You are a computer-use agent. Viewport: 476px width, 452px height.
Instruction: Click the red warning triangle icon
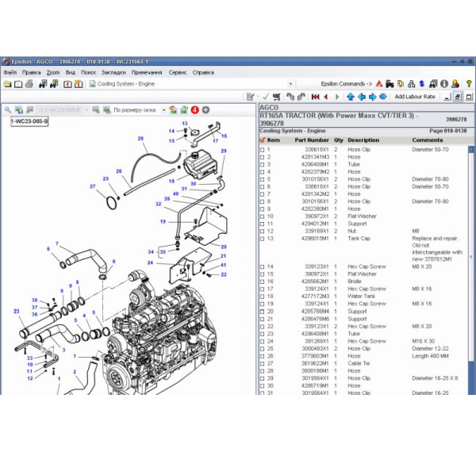378,83
